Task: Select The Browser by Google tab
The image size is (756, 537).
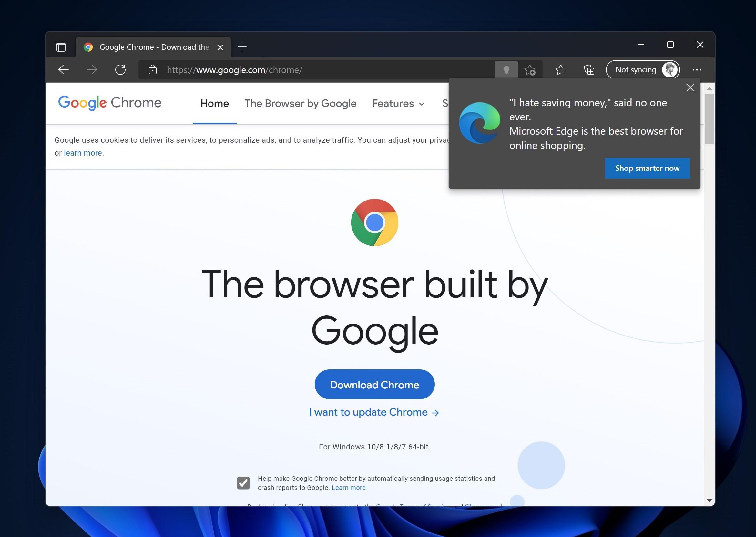Action: click(301, 103)
